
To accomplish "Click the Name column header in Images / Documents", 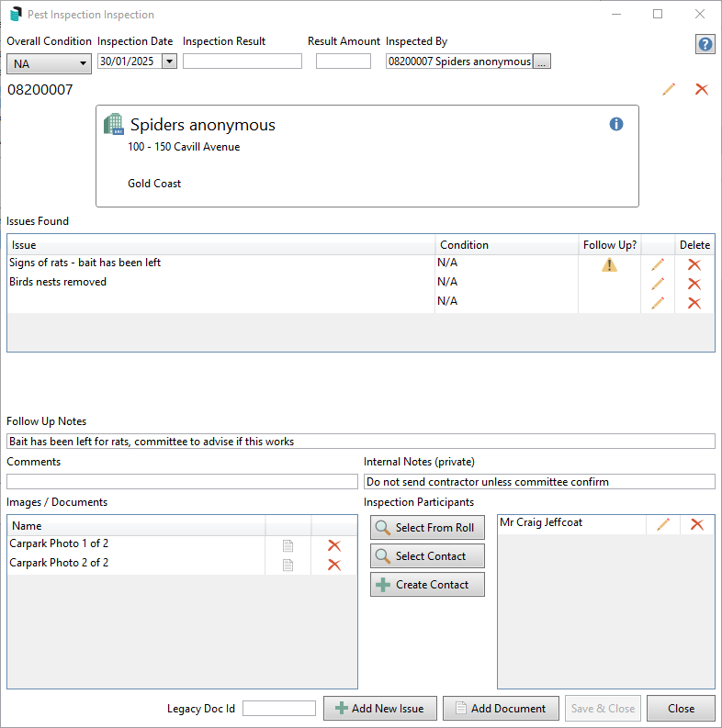I will 137,525.
